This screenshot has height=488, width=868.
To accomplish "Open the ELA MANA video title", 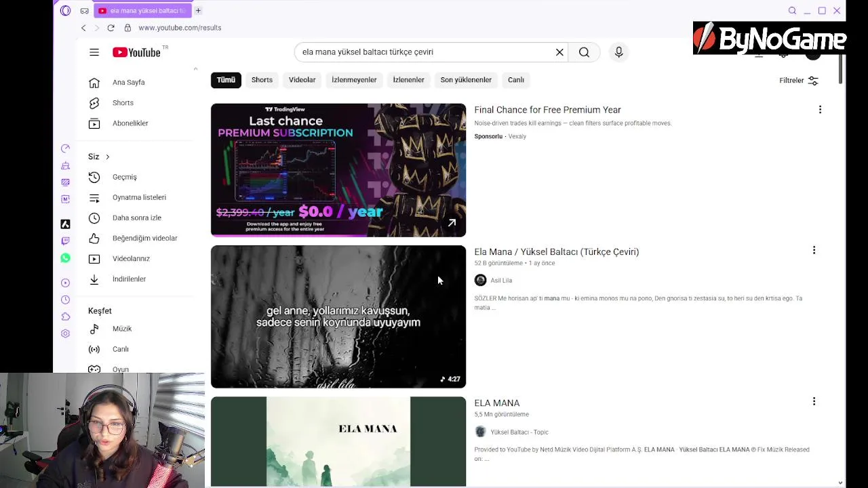I will click(x=496, y=403).
